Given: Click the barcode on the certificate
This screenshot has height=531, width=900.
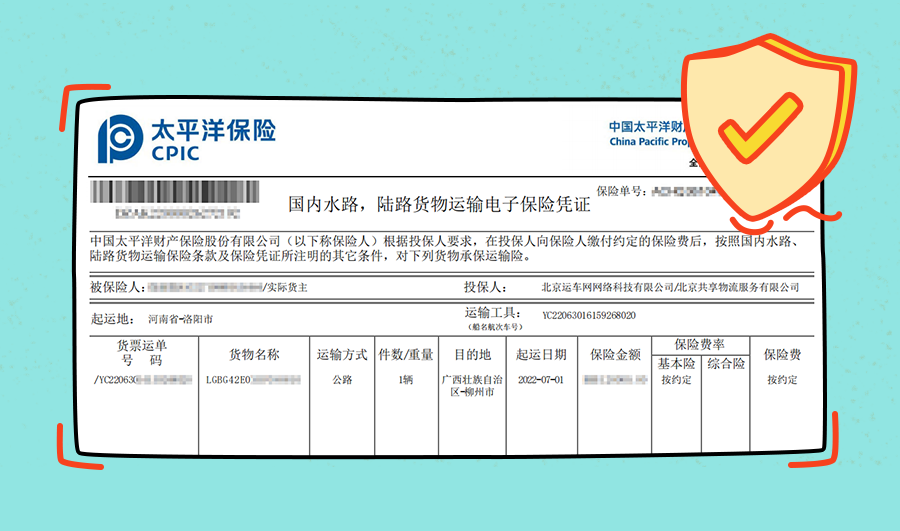Looking at the screenshot, I should point(174,192).
